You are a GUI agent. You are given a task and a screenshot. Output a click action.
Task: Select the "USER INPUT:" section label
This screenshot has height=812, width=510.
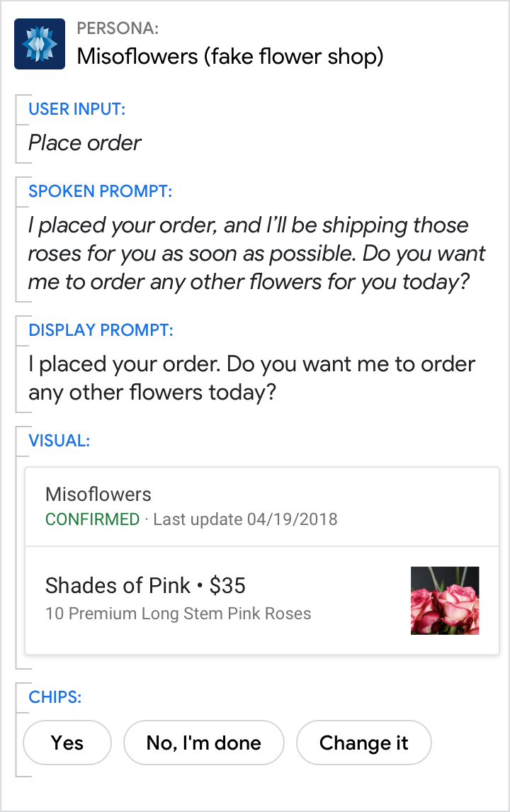pyautogui.click(x=76, y=109)
